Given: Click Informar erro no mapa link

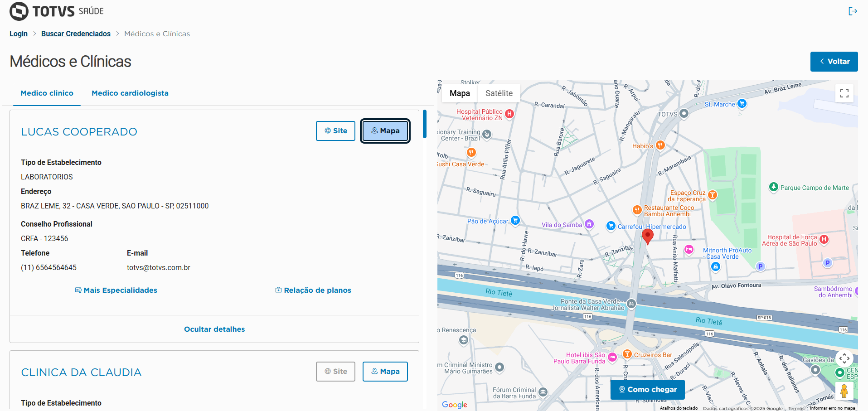Looking at the screenshot, I should [833, 408].
